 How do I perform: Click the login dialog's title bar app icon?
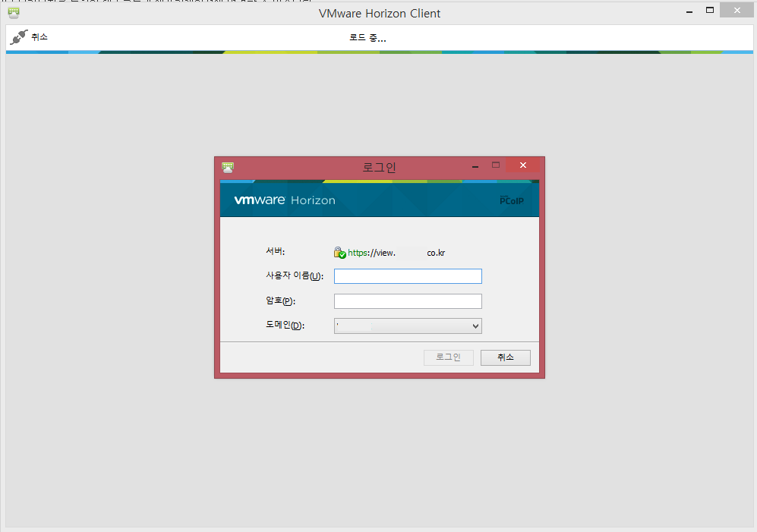[x=228, y=168]
